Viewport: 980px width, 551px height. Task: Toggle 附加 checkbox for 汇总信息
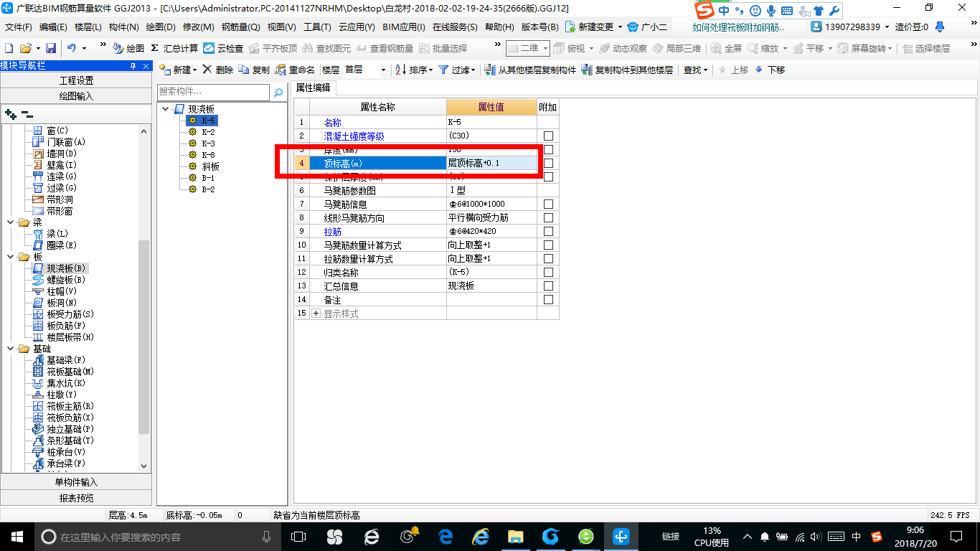tap(548, 286)
